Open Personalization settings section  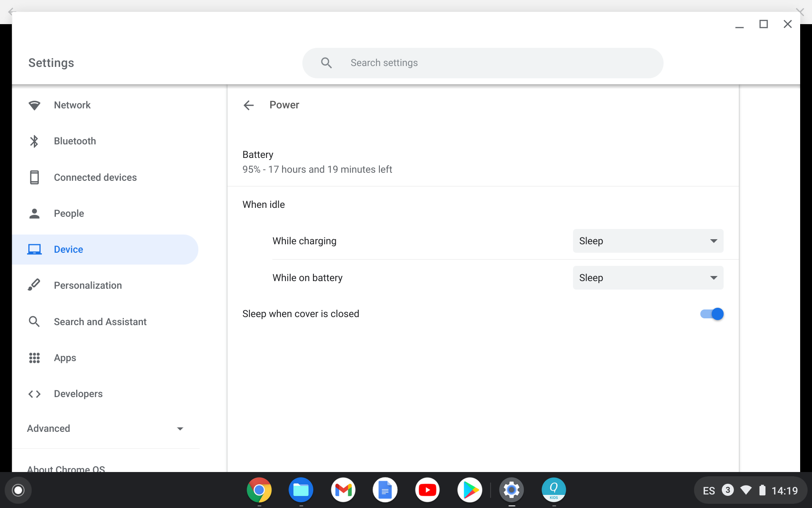tap(106, 285)
